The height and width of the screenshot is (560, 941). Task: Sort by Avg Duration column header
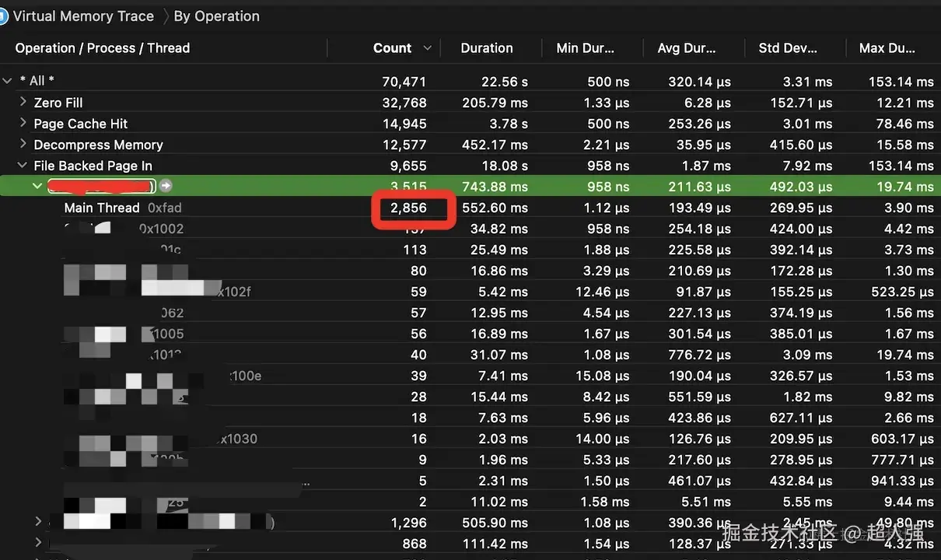click(x=687, y=48)
